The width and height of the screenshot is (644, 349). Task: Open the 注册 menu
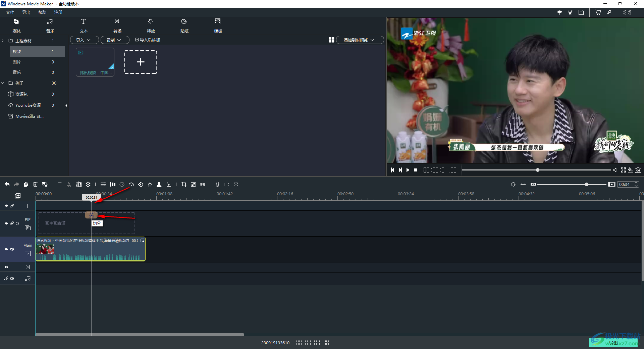click(58, 12)
